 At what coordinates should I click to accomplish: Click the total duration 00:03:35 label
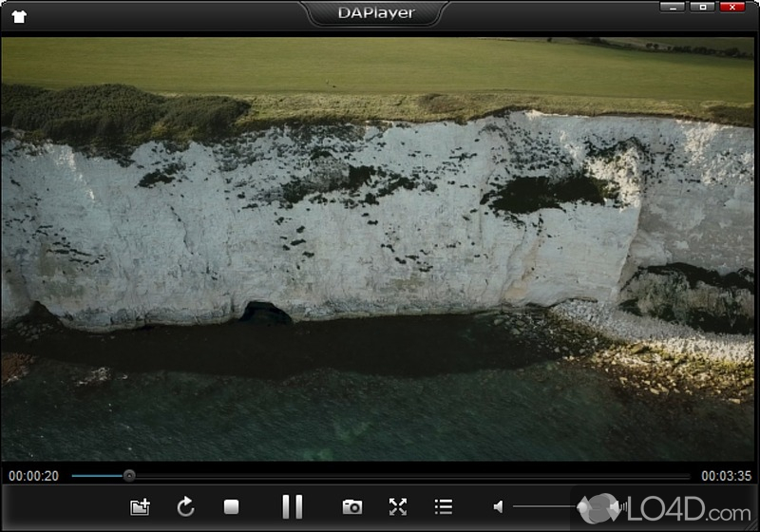pos(726,476)
